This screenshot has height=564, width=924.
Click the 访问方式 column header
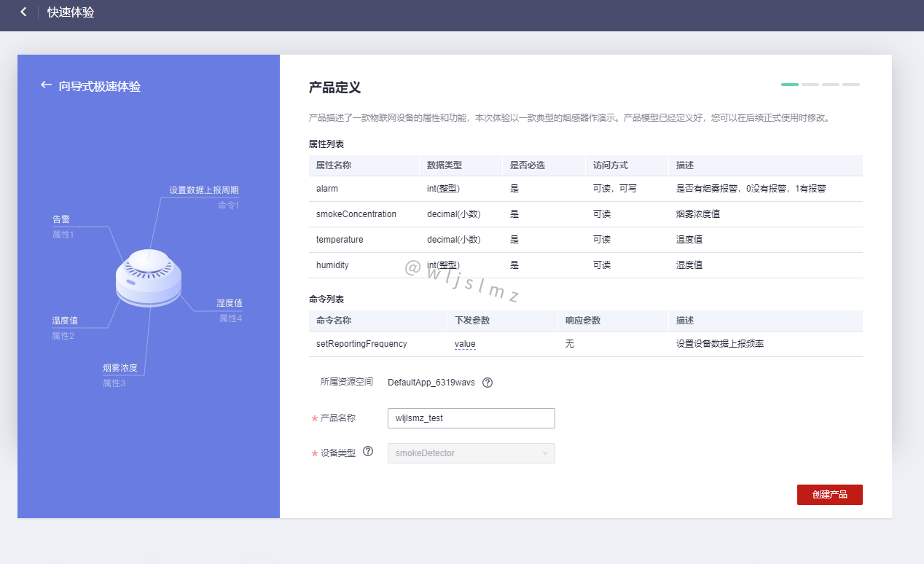click(x=611, y=165)
